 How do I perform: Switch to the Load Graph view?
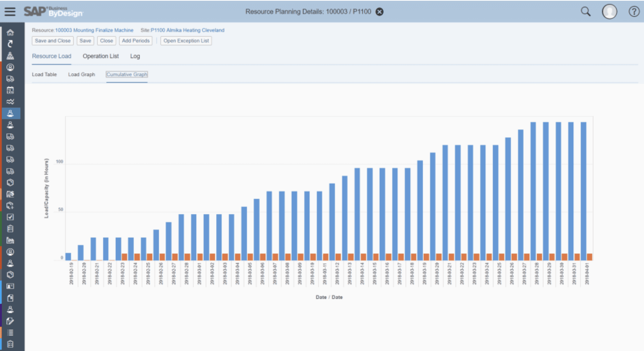(x=81, y=74)
